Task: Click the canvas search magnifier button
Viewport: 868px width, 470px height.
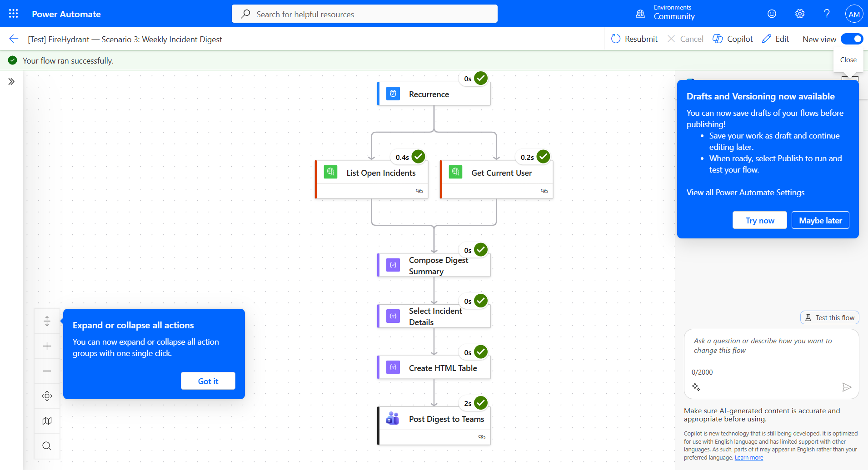Action: (x=47, y=446)
